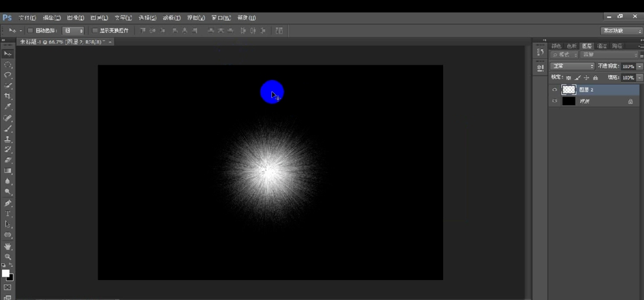
Task: Click the lock transparent pixels icon
Action: pos(568,77)
